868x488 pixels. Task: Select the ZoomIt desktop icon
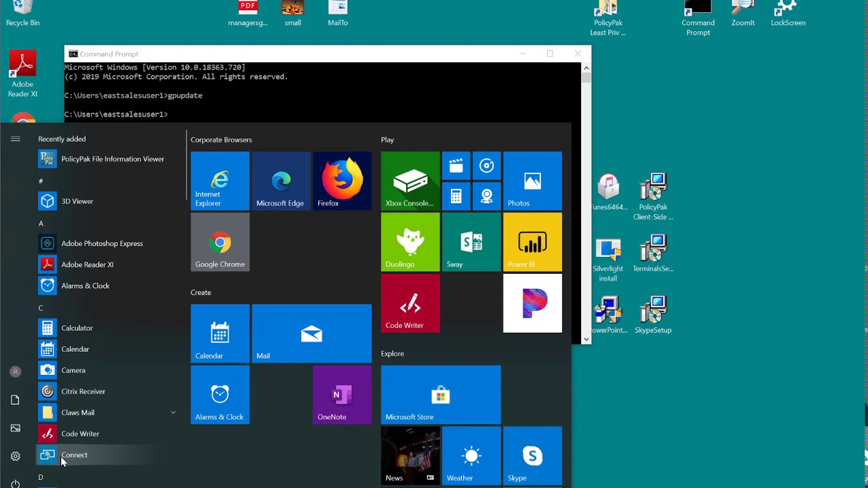(x=743, y=14)
